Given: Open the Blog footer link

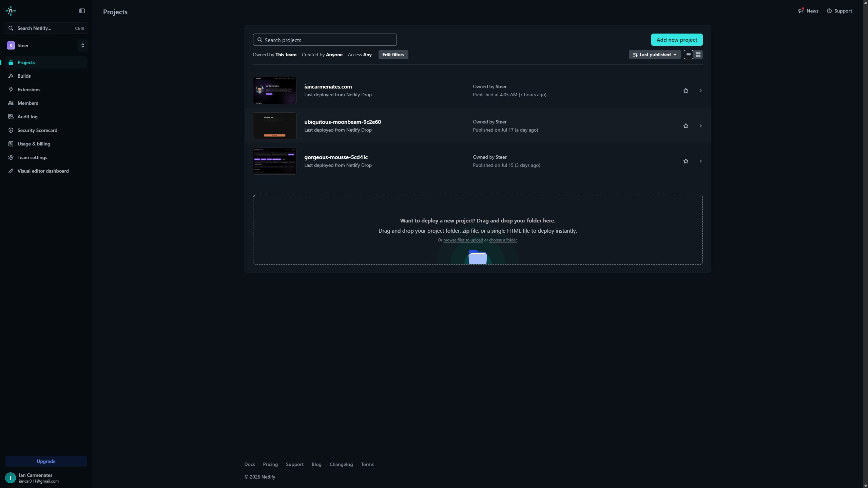Looking at the screenshot, I should [316, 464].
